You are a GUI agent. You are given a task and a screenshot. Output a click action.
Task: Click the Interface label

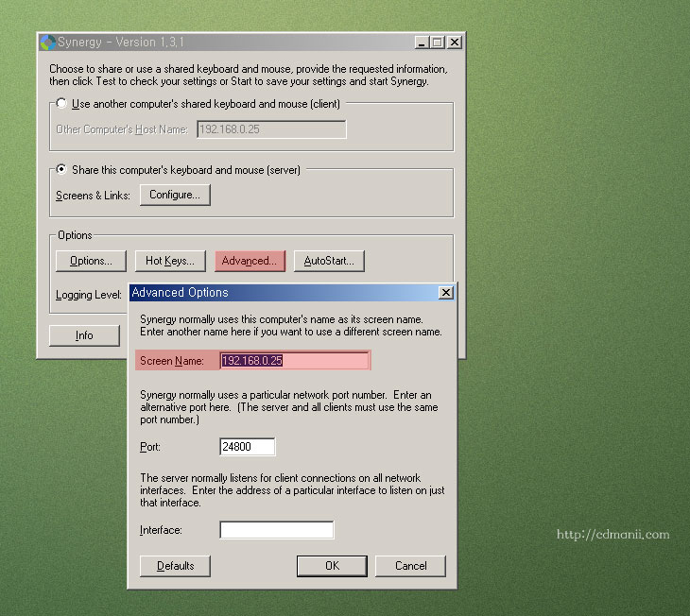tap(161, 530)
